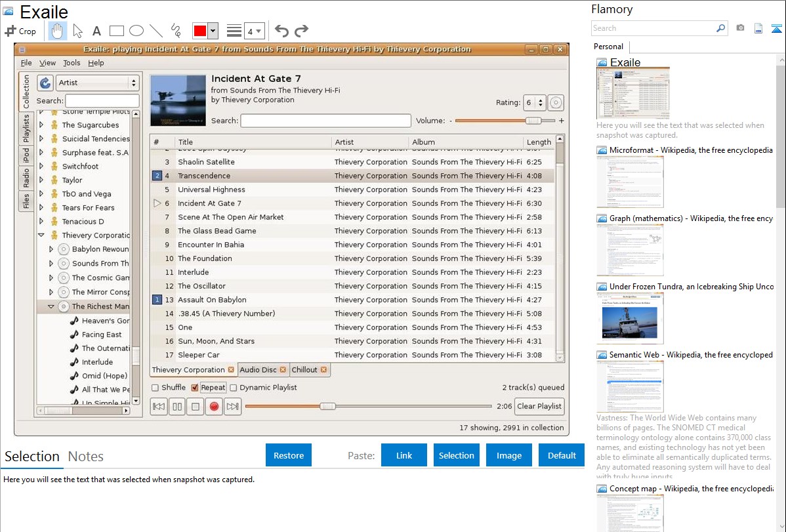Switch to the Playlists side tab

click(26, 129)
